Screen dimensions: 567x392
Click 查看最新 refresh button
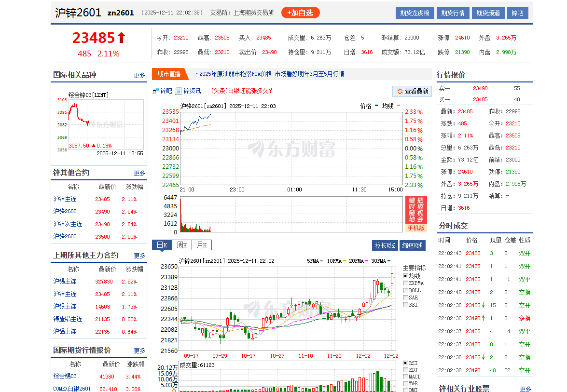[413, 92]
